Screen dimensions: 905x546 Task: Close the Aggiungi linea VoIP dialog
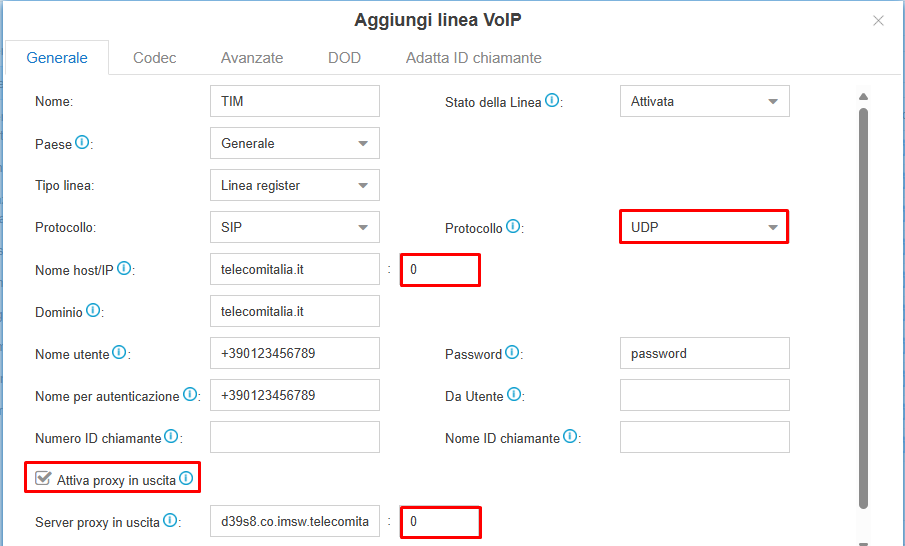click(878, 20)
